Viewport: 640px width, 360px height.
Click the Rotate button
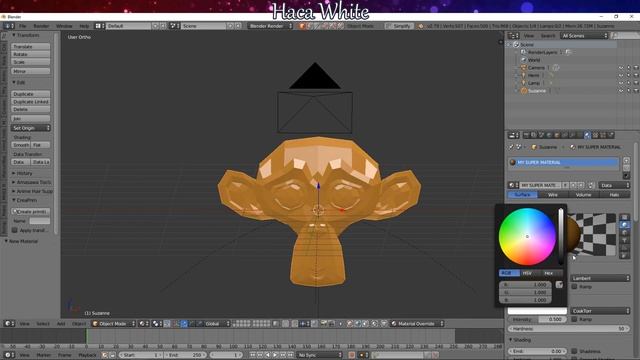[31, 54]
